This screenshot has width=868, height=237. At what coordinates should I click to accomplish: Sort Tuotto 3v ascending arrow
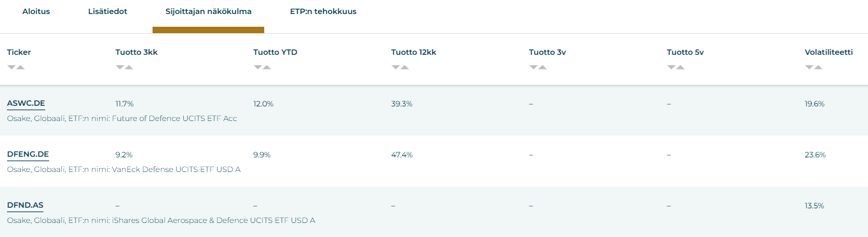pos(542,67)
